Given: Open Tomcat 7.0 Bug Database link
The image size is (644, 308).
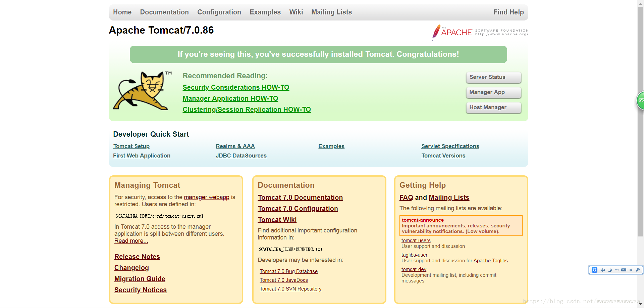Looking at the screenshot, I should click(288, 271).
